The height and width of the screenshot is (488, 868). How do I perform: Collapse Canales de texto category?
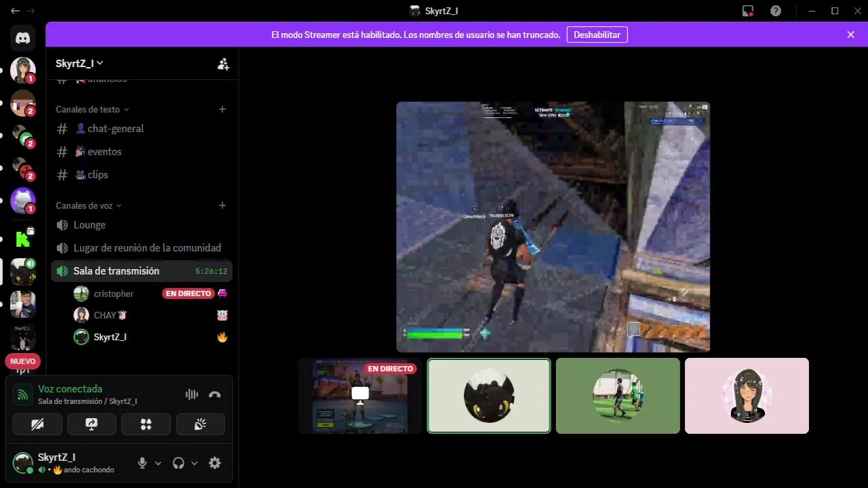(x=92, y=109)
